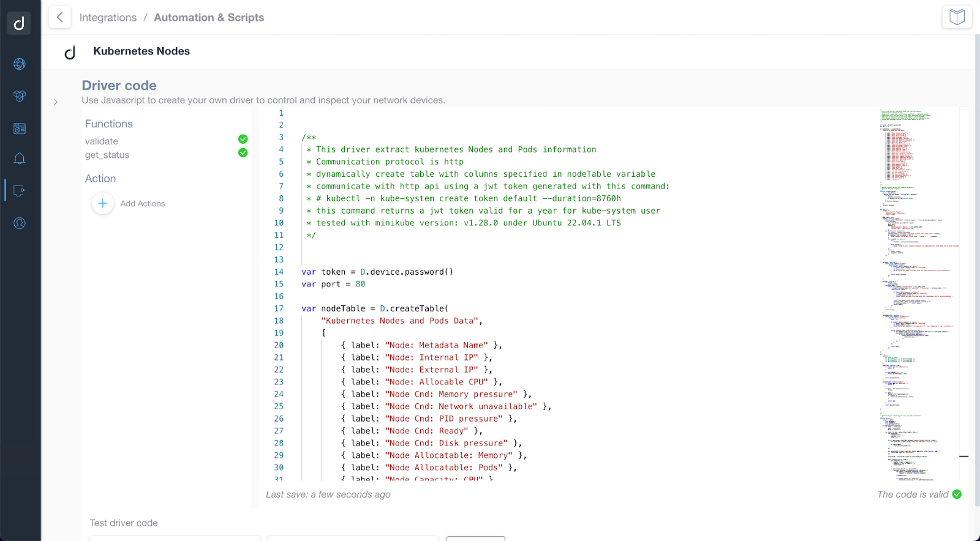
Task: Click the "Node: Metadata Name" label line
Action: click(421, 345)
